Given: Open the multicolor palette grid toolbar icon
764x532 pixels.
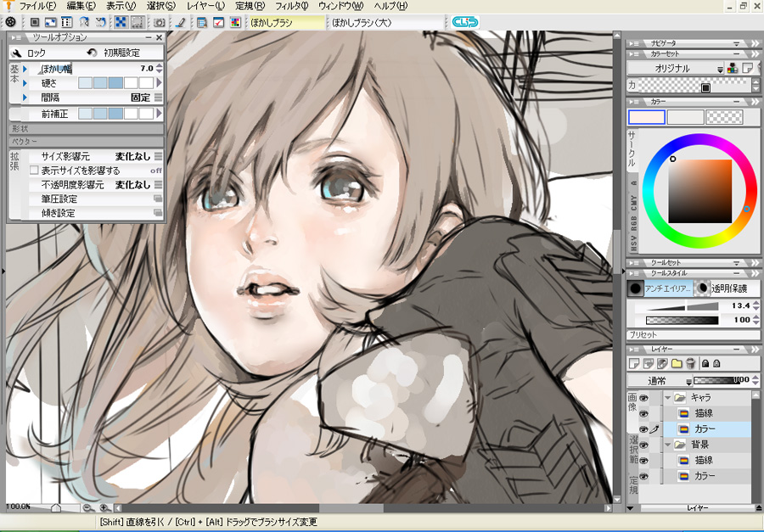Looking at the screenshot, I should pos(235,22).
